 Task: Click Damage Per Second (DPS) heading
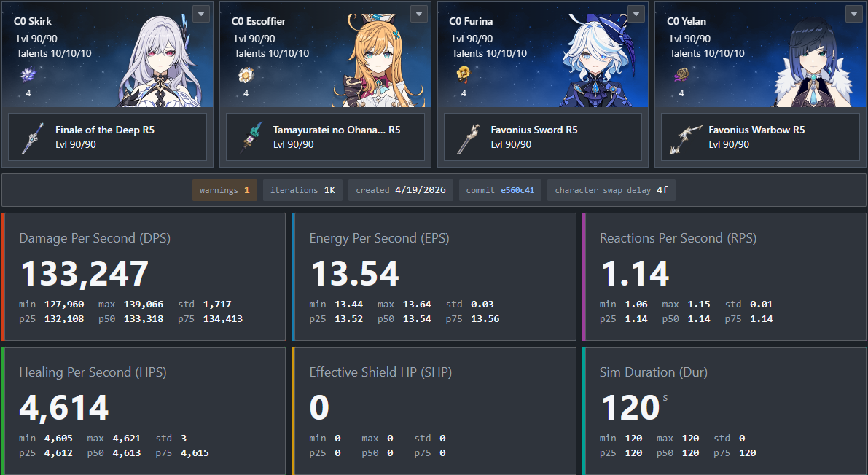pyautogui.click(x=95, y=238)
